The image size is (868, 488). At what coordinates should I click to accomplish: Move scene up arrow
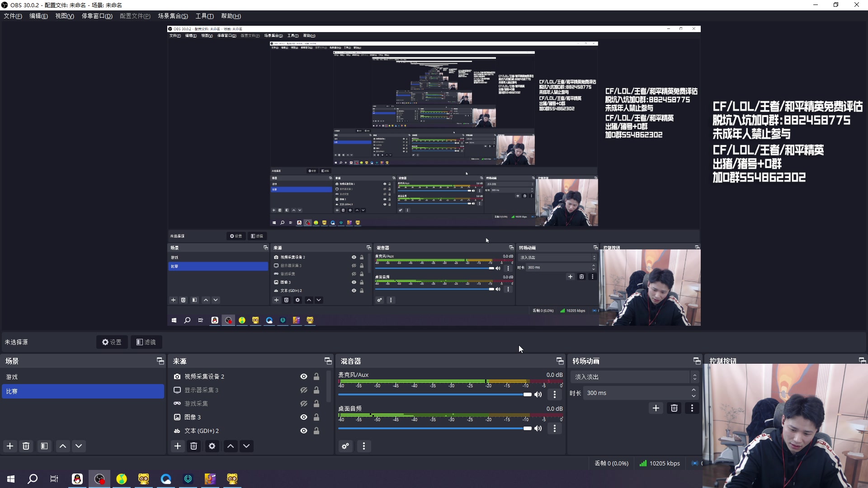[x=63, y=446]
